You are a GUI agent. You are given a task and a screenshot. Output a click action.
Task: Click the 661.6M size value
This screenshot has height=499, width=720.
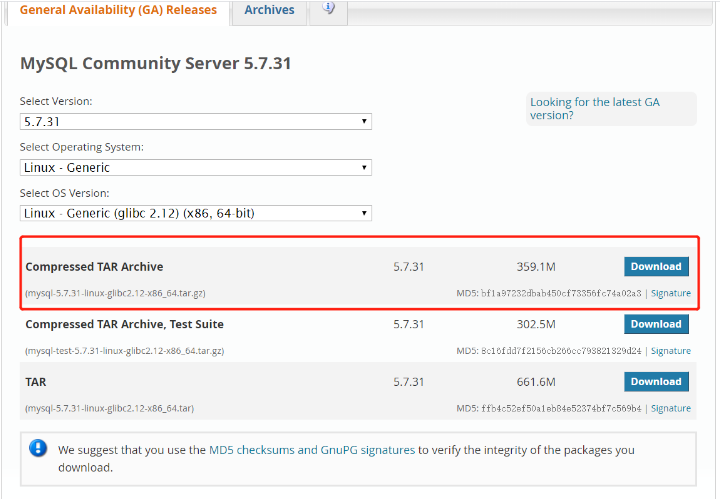pos(536,381)
